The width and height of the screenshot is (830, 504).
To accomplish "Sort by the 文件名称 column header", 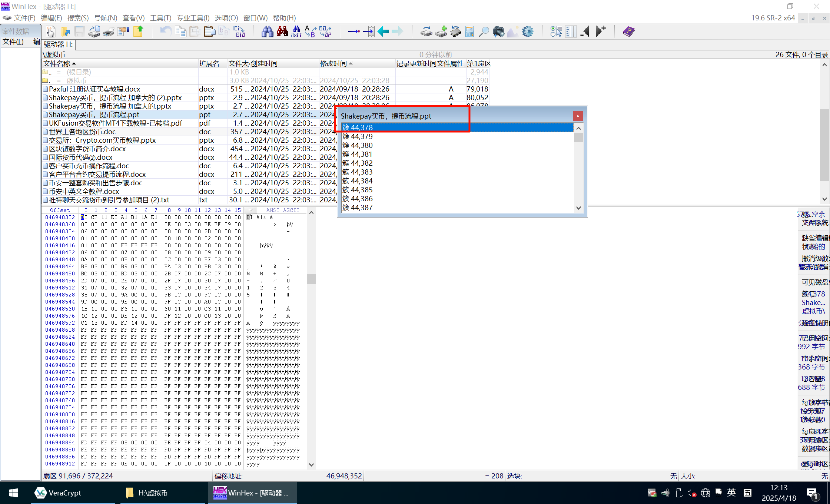I will (x=120, y=64).
